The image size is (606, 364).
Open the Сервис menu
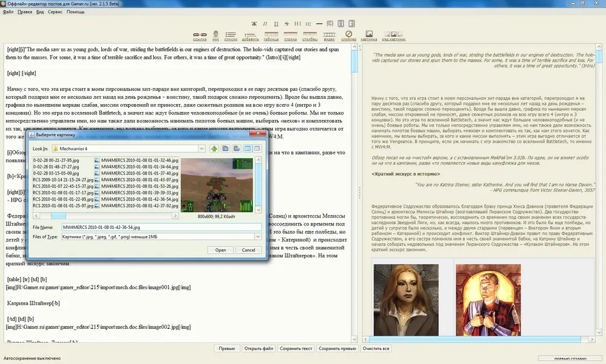55,12
